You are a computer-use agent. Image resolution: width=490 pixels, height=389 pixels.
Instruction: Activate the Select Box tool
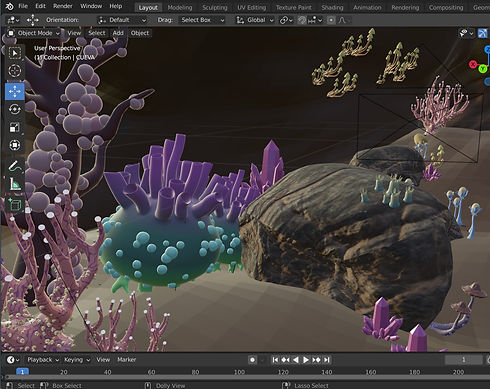[15, 53]
